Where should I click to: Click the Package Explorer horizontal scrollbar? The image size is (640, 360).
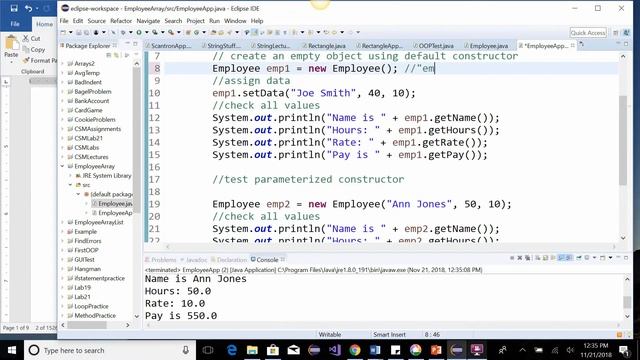[87, 325]
